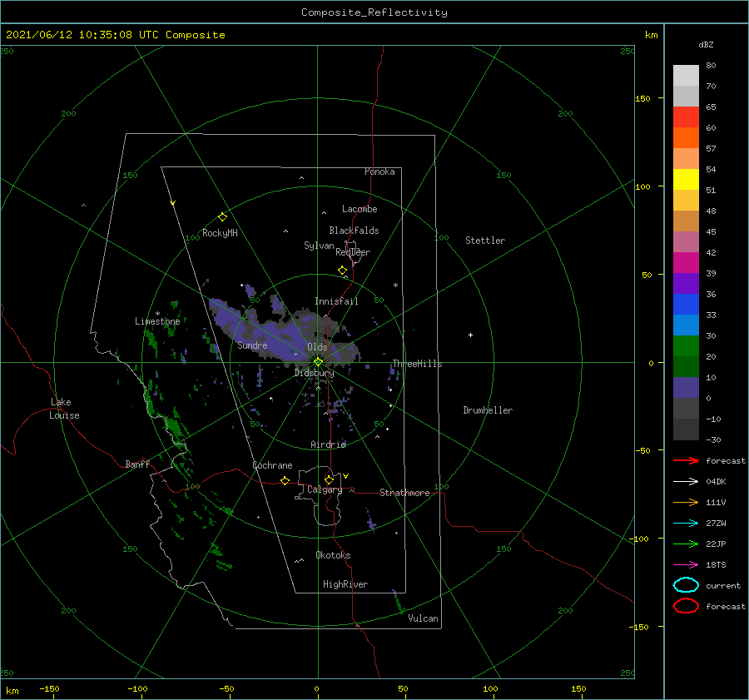Click the yellow radar-site diamond at map center

[318, 362]
